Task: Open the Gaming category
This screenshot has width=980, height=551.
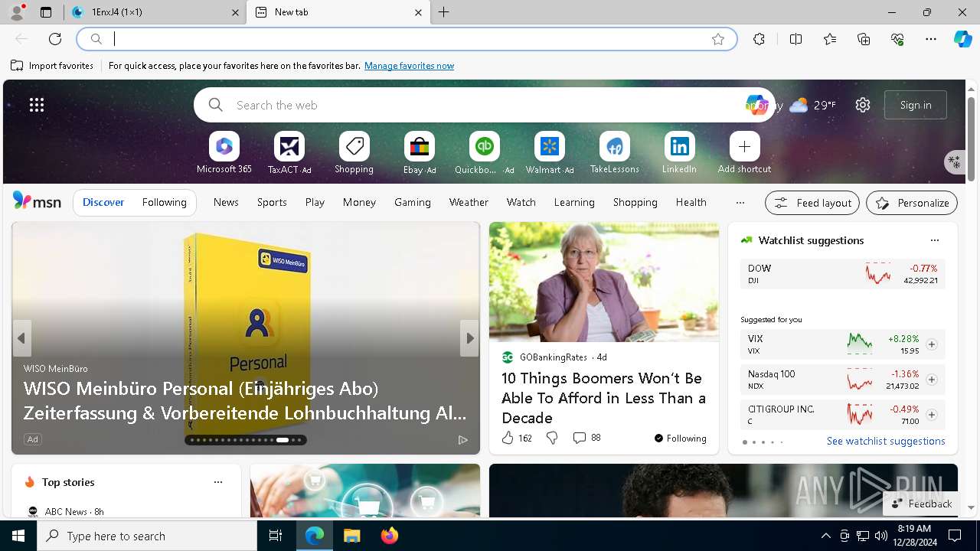Action: (x=413, y=202)
